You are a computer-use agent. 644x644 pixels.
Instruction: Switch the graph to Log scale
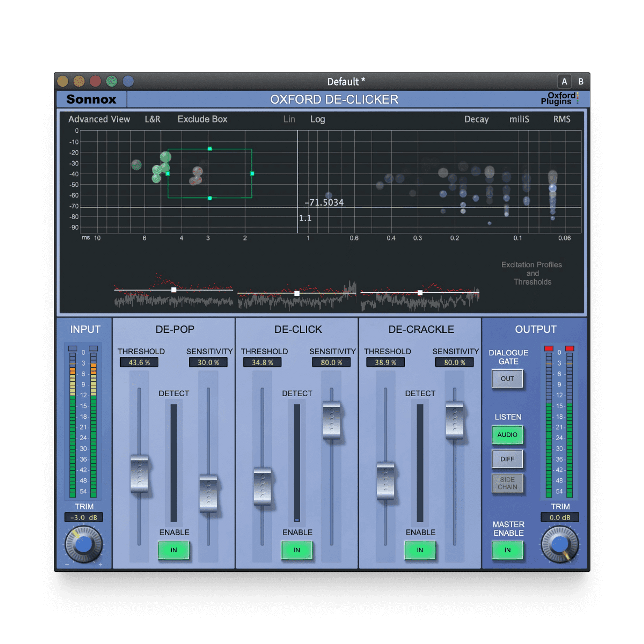pyautogui.click(x=317, y=119)
